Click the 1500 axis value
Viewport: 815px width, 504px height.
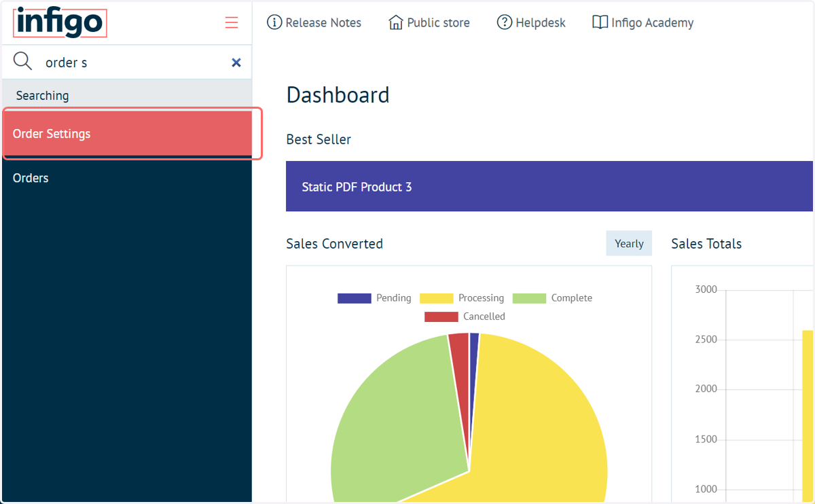[x=706, y=439]
